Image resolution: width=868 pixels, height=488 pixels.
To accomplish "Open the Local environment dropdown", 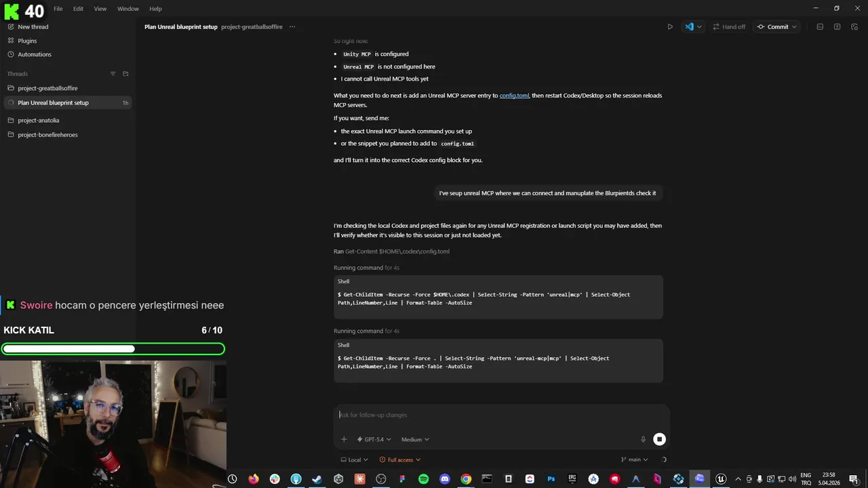I will [x=354, y=460].
